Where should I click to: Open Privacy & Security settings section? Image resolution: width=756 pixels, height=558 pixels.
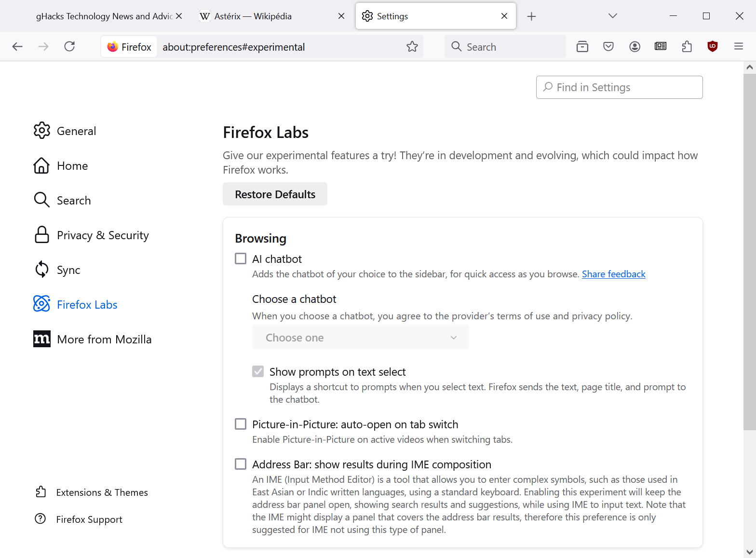pos(102,235)
